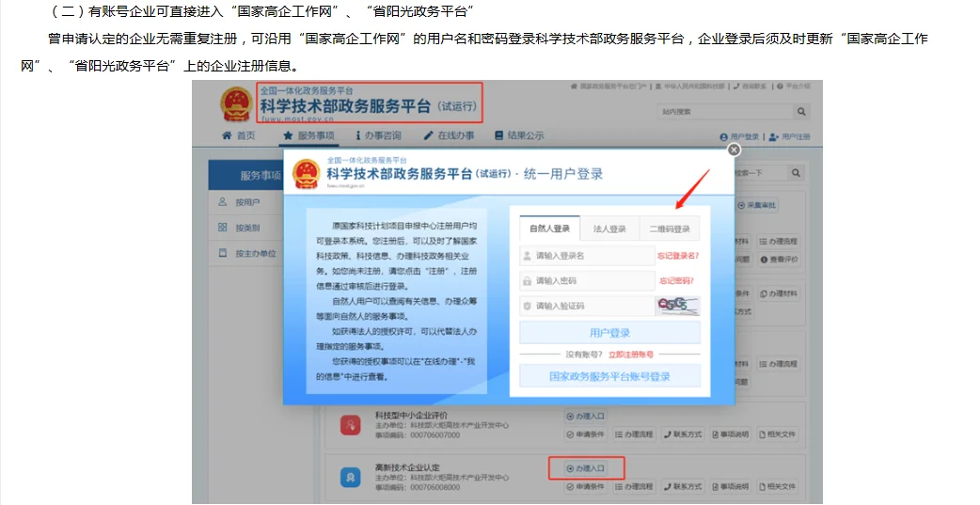Focus the 请输入密码 field

(x=587, y=281)
